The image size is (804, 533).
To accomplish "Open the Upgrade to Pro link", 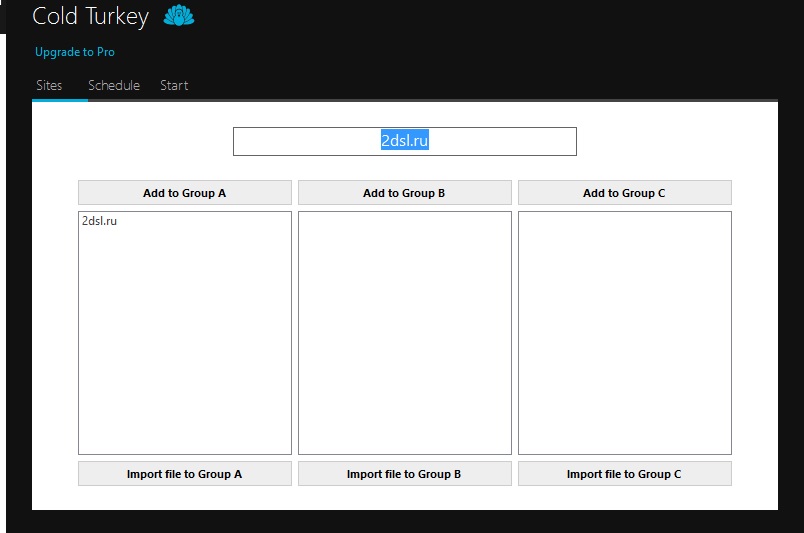I will pos(75,52).
